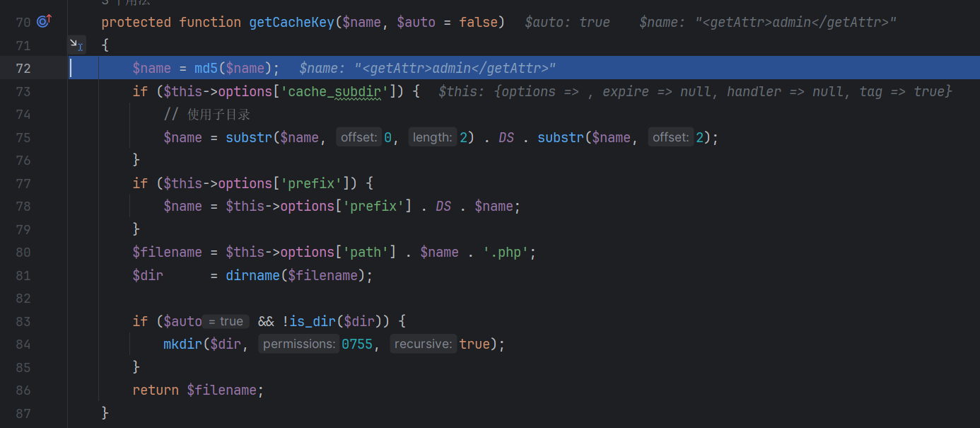
Task: Click the DS constant on line 78
Action: 443,206
